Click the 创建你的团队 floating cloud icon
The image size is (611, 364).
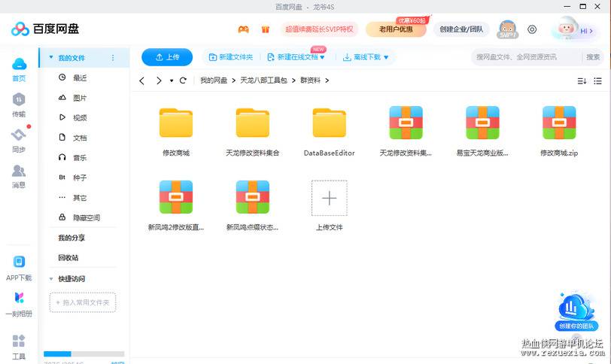click(x=576, y=312)
